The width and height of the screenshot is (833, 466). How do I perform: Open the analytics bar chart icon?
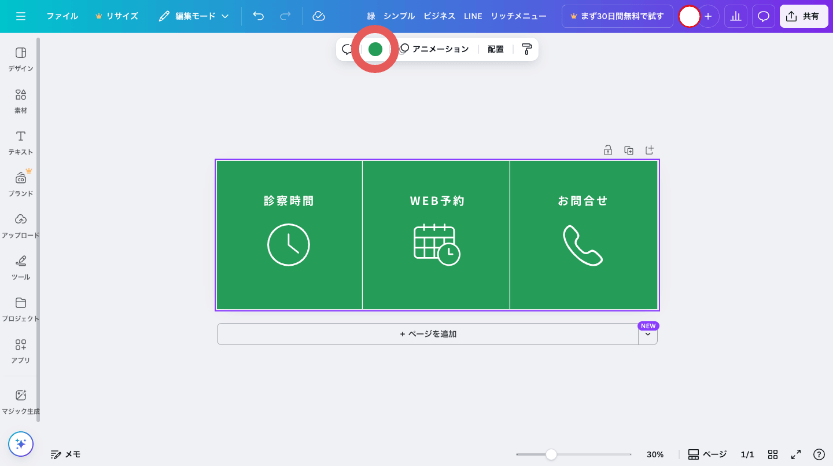736,16
